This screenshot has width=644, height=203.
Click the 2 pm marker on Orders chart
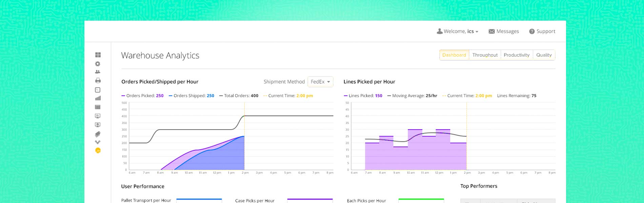(x=245, y=173)
